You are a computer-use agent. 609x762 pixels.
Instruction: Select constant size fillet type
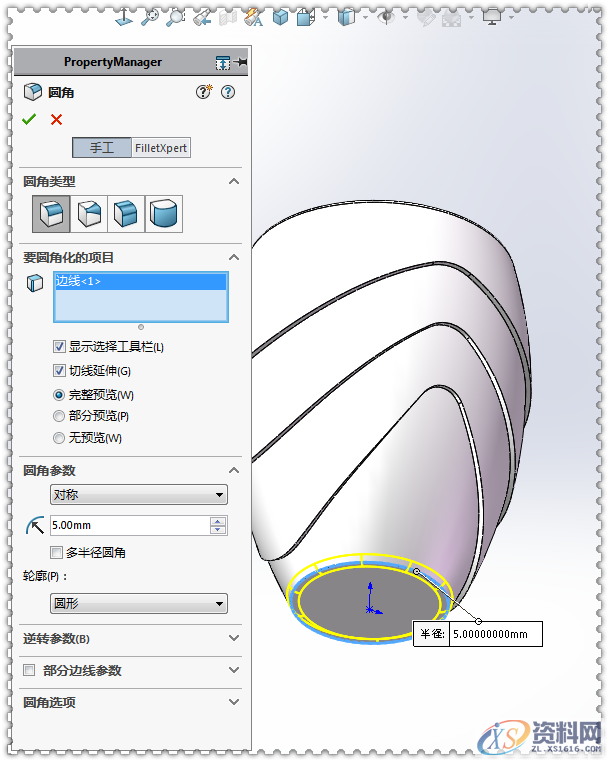pyautogui.click(x=52, y=214)
